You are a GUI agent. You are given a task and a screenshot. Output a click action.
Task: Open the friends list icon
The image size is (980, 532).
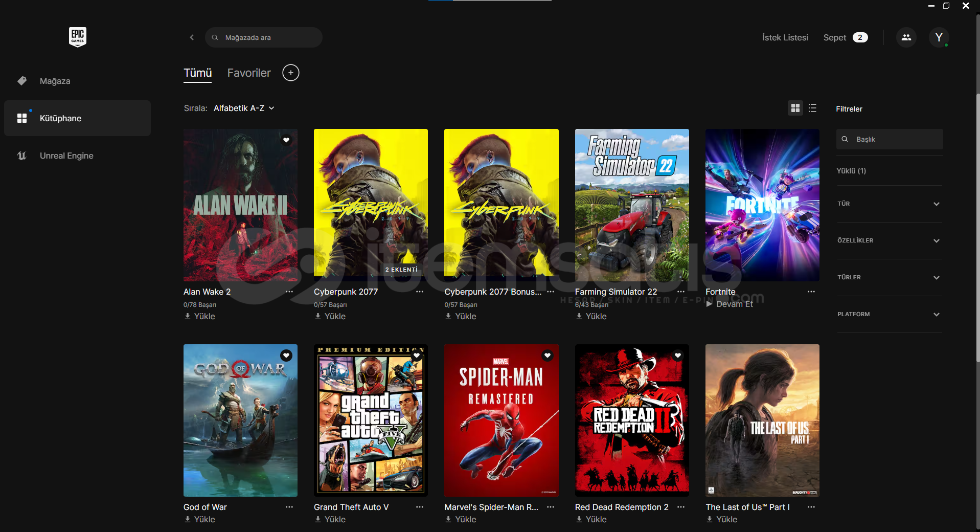[906, 37]
